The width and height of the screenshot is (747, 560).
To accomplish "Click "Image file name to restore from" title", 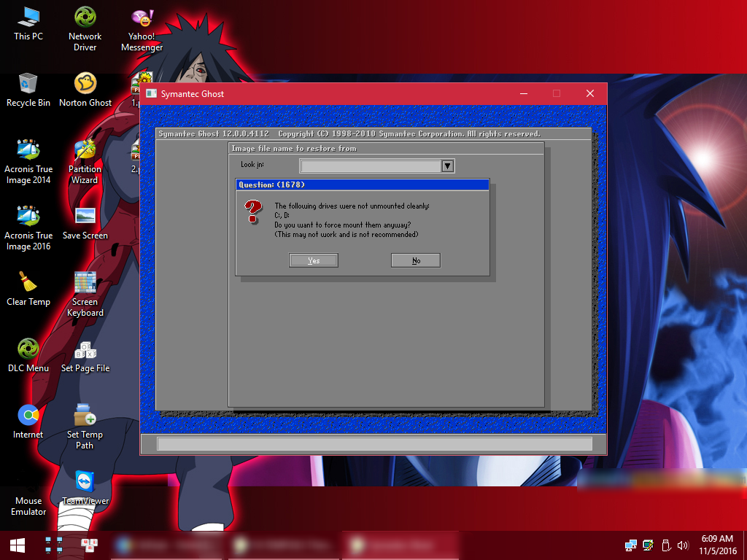I will (294, 149).
